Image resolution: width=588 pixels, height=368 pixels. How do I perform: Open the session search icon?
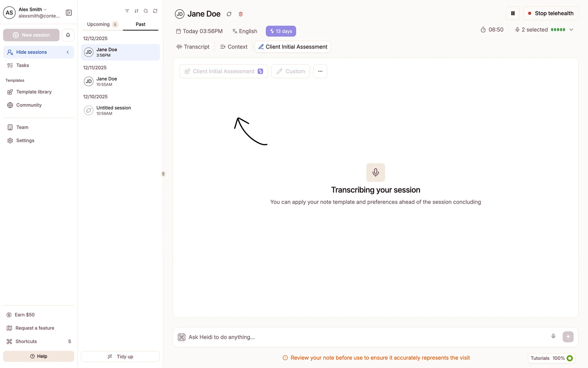pos(146,11)
